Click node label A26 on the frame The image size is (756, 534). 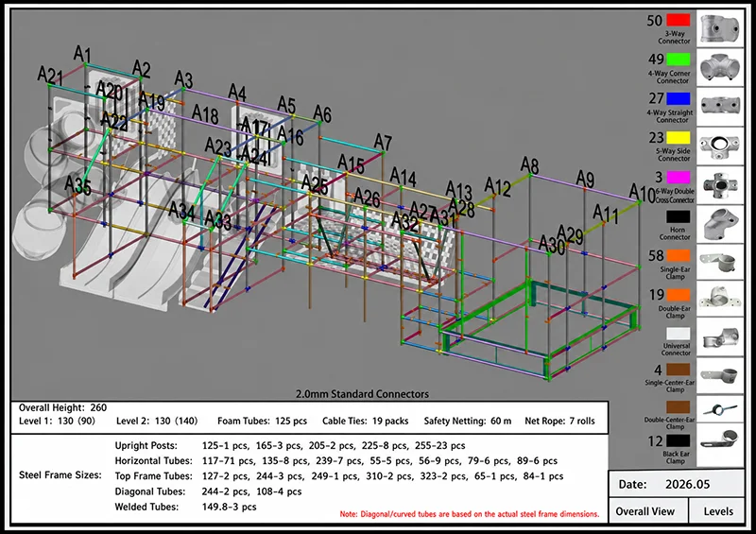367,198
